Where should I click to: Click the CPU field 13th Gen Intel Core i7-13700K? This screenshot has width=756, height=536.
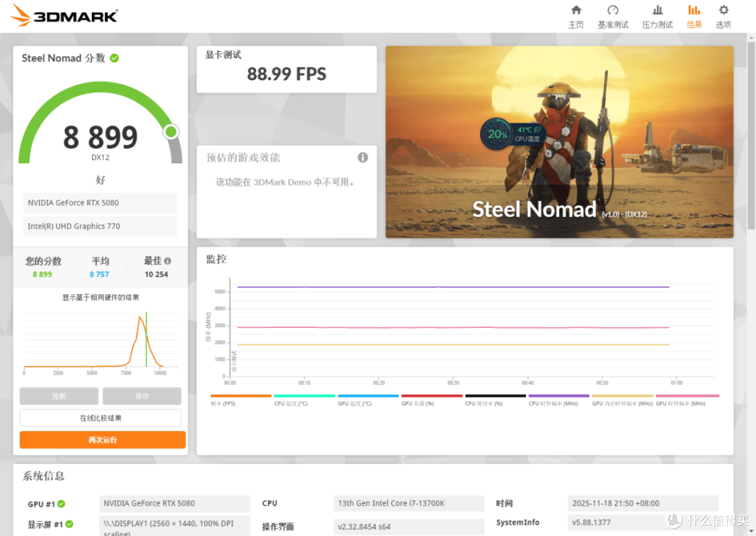tap(409, 503)
